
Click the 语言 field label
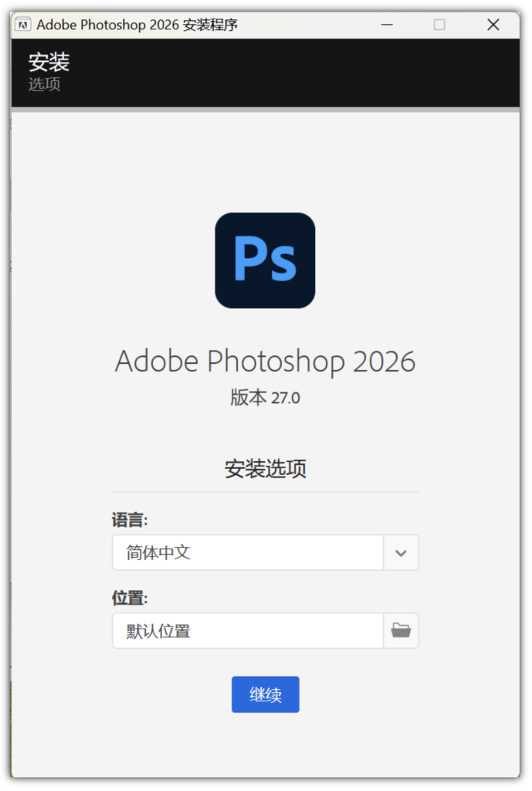pos(130,520)
